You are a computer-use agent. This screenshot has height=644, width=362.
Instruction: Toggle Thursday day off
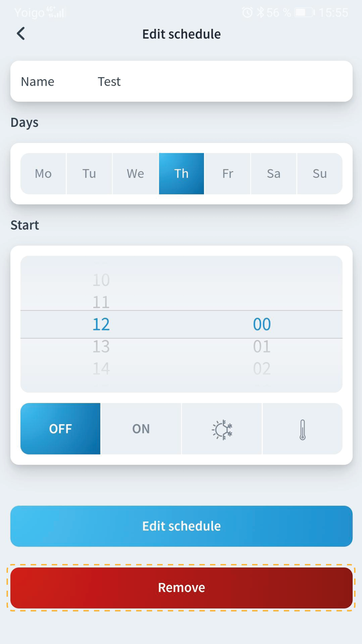182,174
